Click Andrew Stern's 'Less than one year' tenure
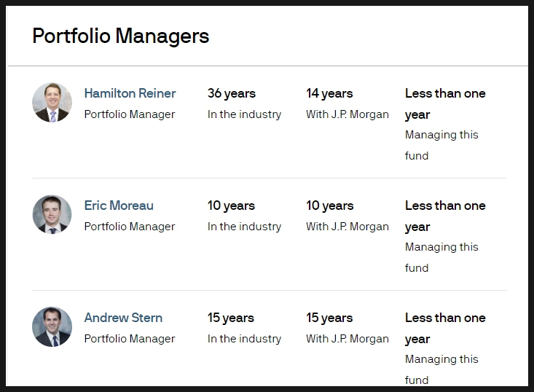 [x=445, y=329]
